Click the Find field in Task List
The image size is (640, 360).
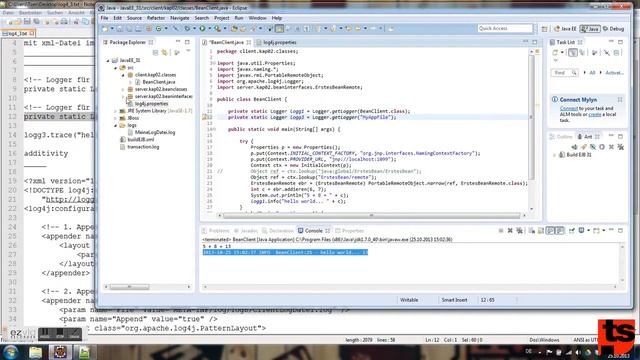pos(565,73)
